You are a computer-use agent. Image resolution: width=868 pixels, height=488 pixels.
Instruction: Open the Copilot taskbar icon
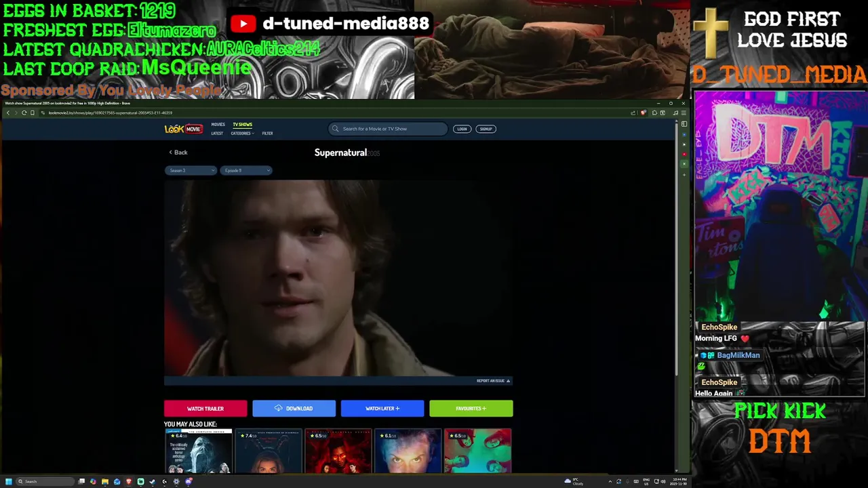[x=93, y=481]
